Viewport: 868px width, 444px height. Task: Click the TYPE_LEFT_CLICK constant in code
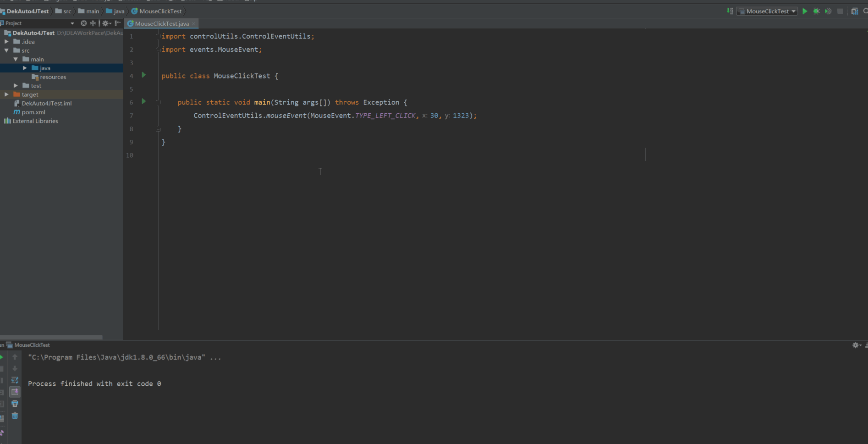point(385,116)
